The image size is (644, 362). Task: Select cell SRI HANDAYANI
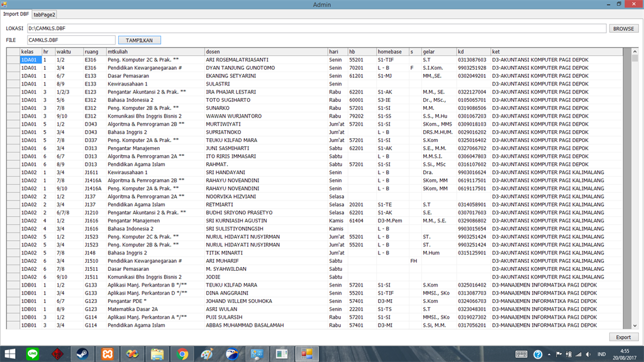coord(266,172)
